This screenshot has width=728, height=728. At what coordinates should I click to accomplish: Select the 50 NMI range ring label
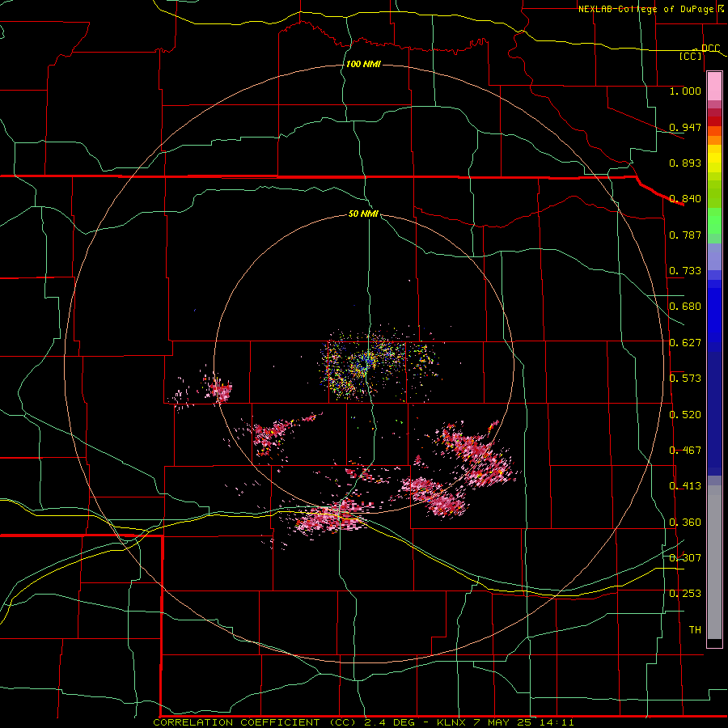tap(363, 214)
